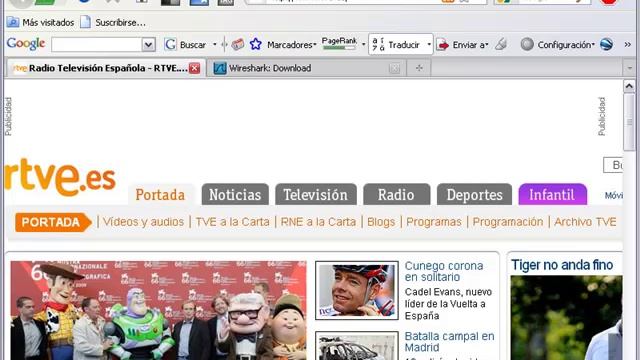Select the Deportes tab
Viewport: 640px width, 360px height.
(474, 195)
